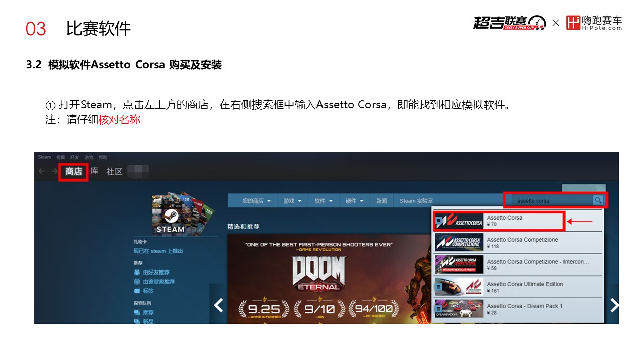
Task: Go to next featured carousel item
Action: (614, 305)
